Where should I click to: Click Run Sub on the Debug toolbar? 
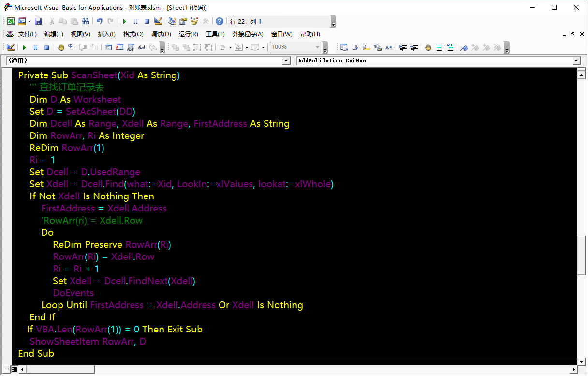pos(24,47)
